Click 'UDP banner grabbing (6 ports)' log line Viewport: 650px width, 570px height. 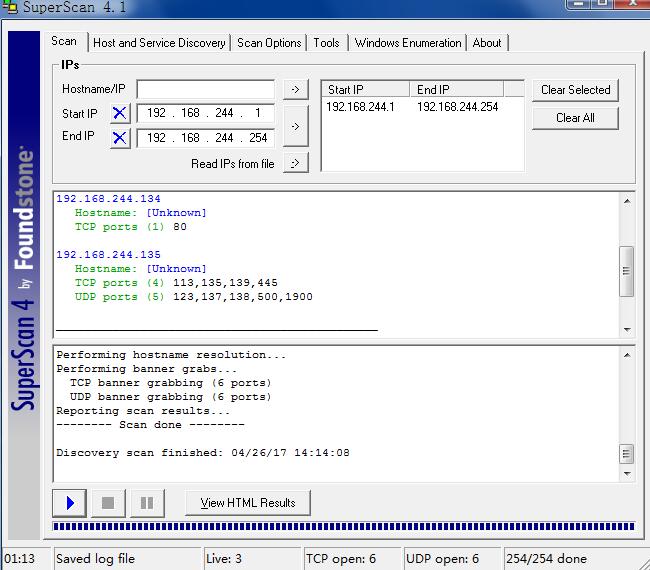(x=170, y=397)
